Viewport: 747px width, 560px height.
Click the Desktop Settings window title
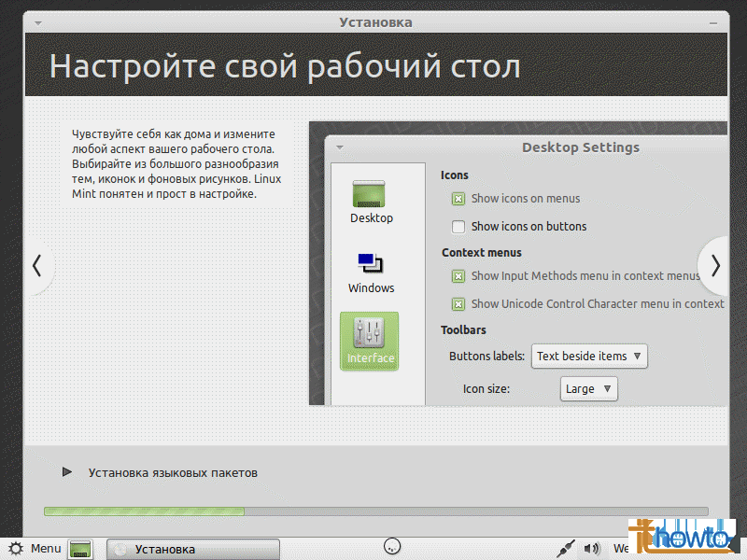tap(581, 147)
